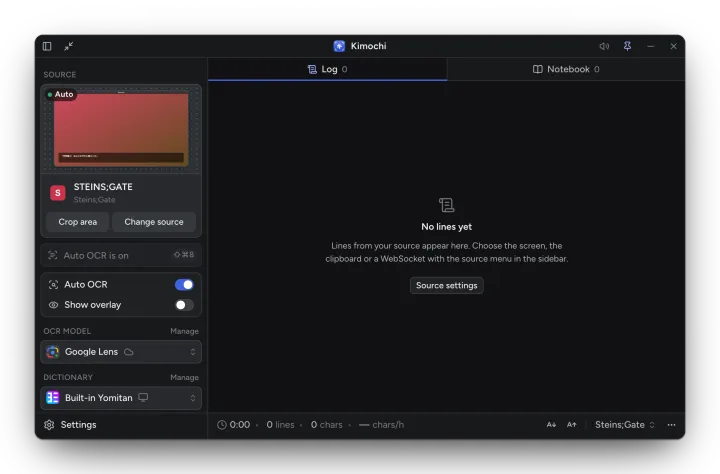This screenshot has height=474, width=720.
Task: Click the speaker audio icon
Action: [604, 46]
